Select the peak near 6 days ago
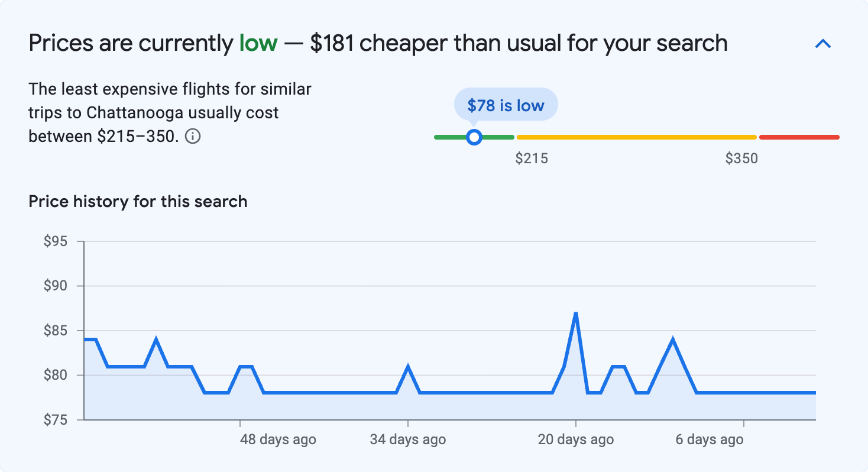The width and height of the screenshot is (868, 472). pos(673,337)
